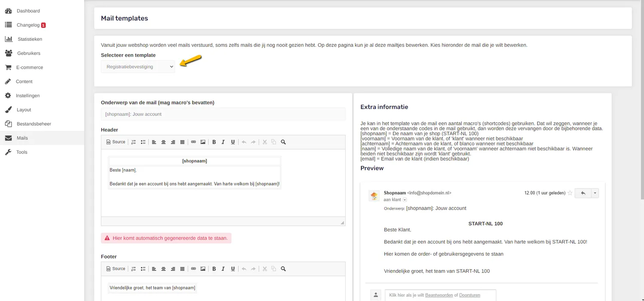Insert numbered list in Footer editor

point(134,269)
